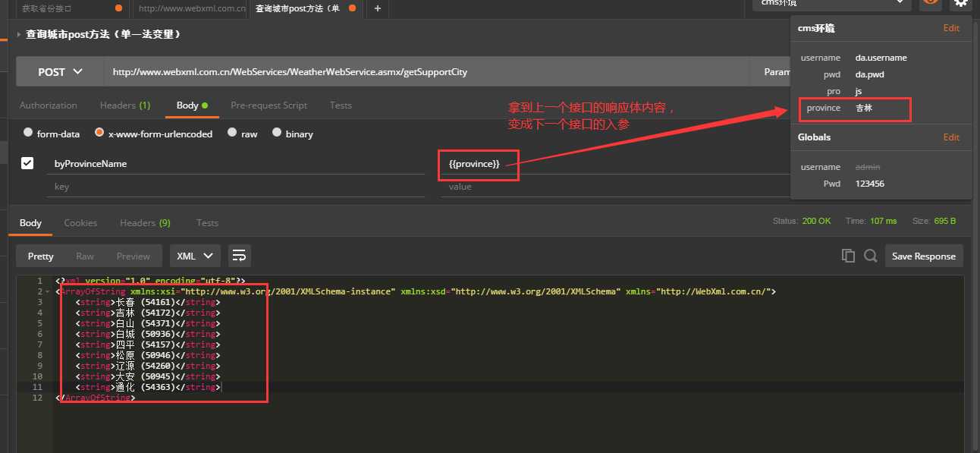This screenshot has height=453, width=980.
Task: Click the 107 ms time value
Action: 882,221
